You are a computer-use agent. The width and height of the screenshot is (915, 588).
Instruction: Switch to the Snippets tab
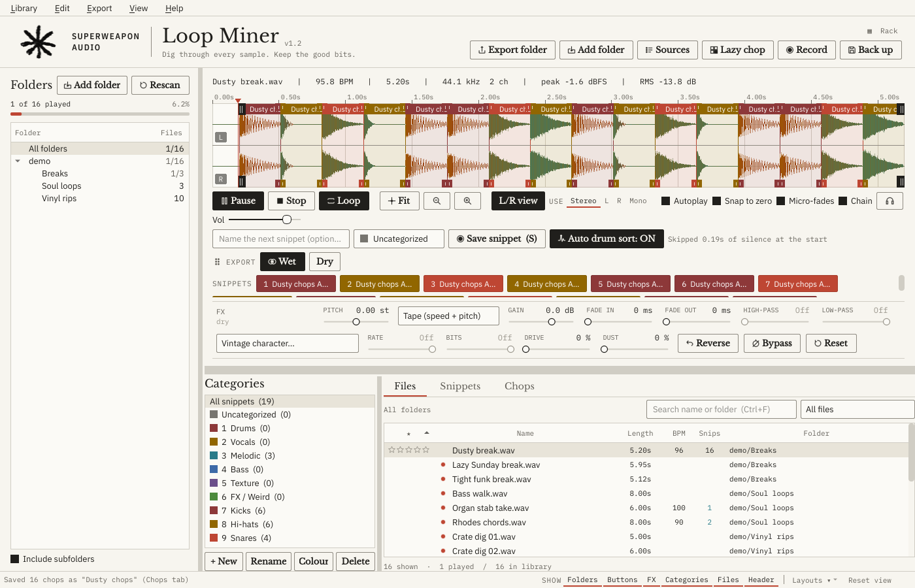coord(460,386)
